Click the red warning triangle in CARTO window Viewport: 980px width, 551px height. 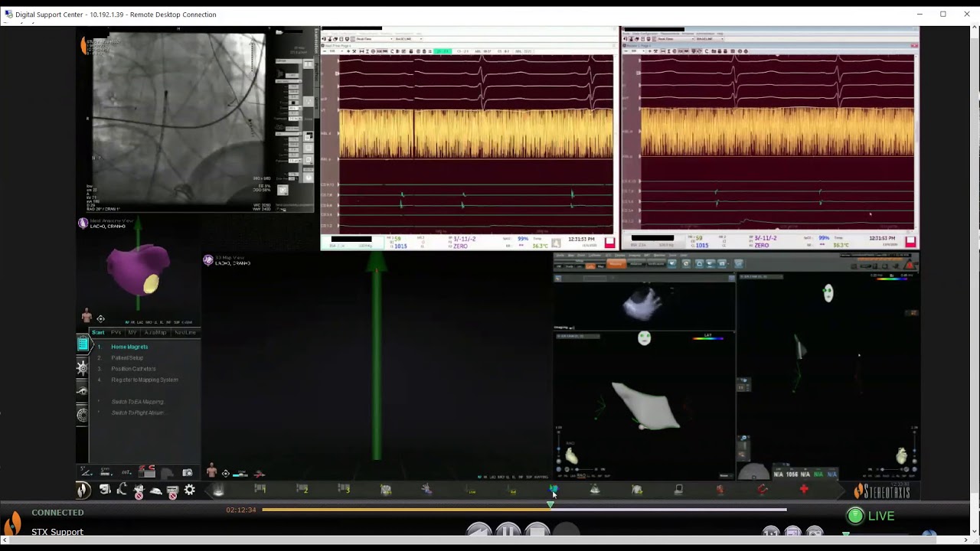(x=909, y=265)
